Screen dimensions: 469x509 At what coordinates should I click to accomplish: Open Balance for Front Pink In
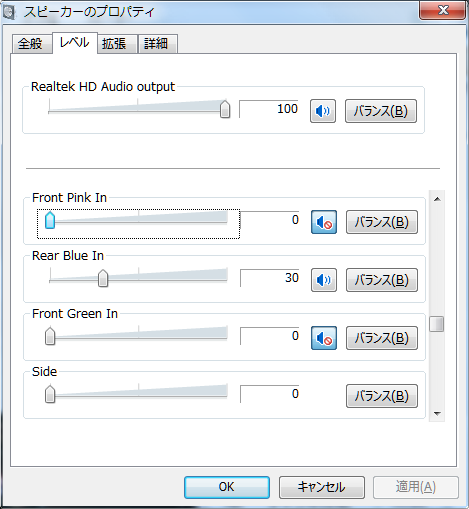(x=382, y=222)
